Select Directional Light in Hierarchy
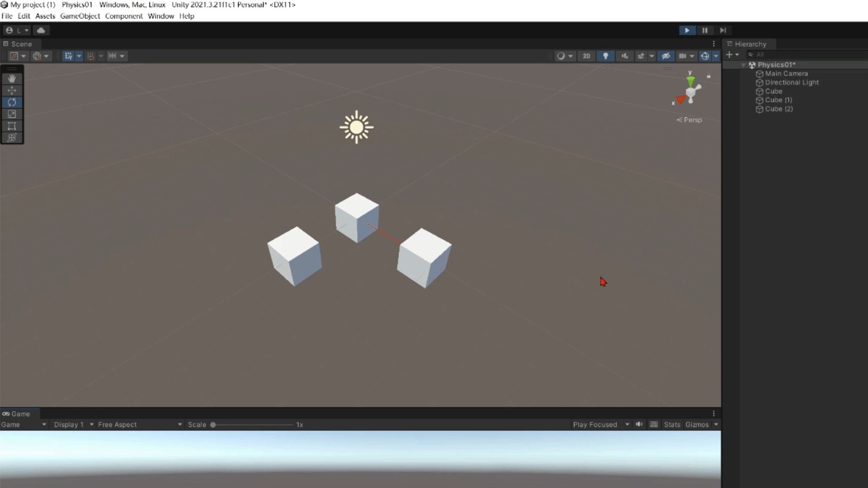This screenshot has width=868, height=488. (792, 83)
